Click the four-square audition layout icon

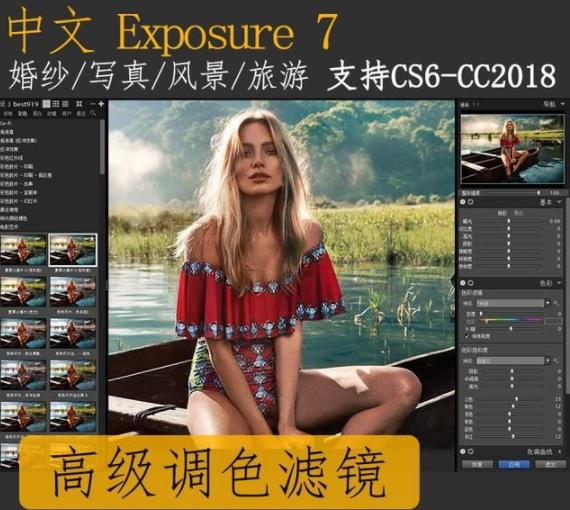pos(79,104)
